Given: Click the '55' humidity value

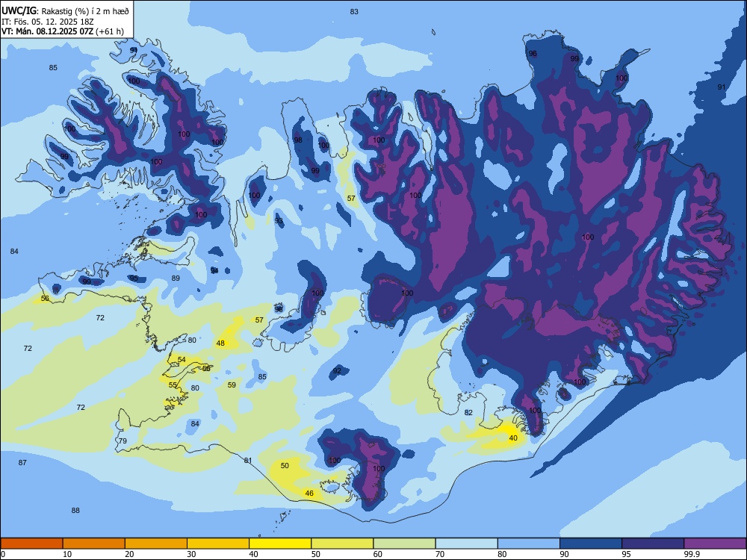Looking at the screenshot, I should pyautogui.click(x=173, y=385).
